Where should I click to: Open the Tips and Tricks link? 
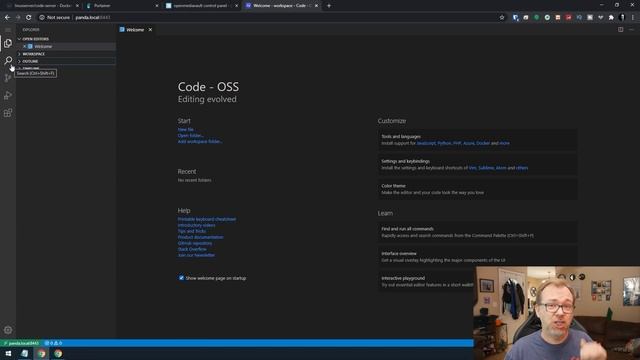pos(191,231)
